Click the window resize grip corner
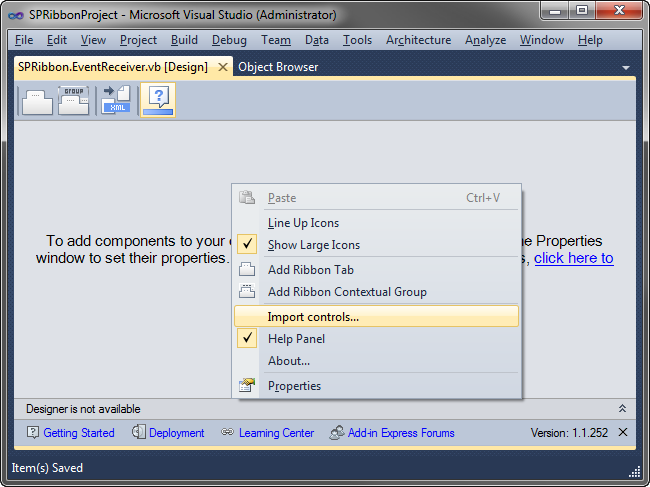Viewport: 650px width, 487px height. [635, 471]
